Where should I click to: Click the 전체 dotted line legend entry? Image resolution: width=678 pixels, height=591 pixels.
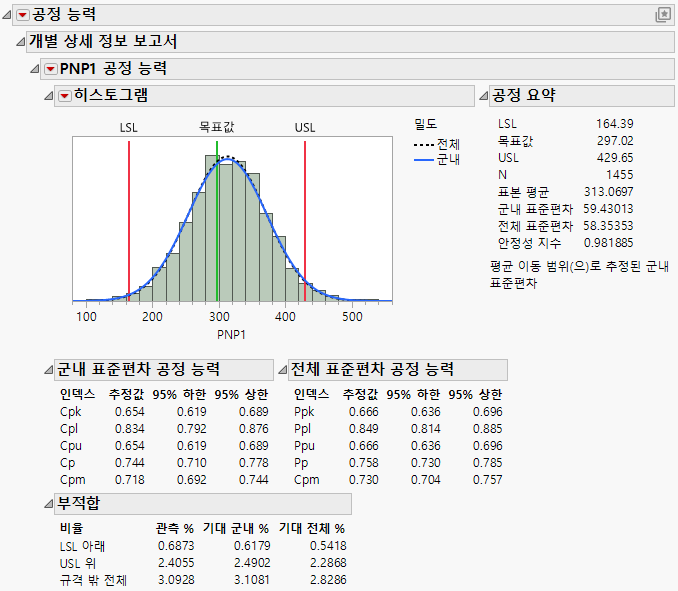click(437, 144)
